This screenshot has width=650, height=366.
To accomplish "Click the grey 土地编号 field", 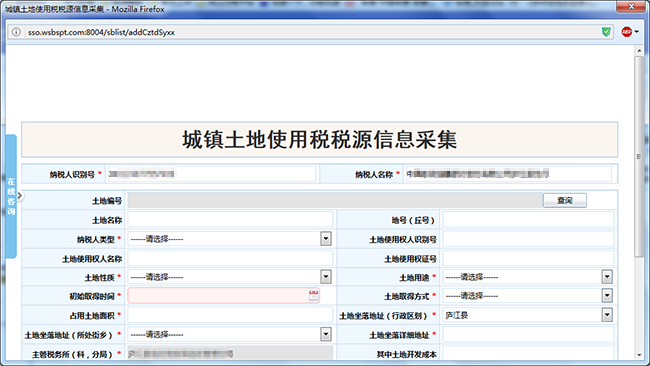I will pyautogui.click(x=335, y=200).
